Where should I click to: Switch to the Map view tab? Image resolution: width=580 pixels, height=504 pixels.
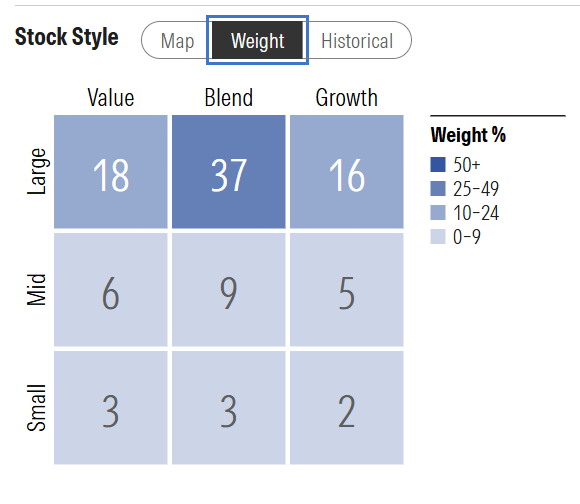[177, 40]
